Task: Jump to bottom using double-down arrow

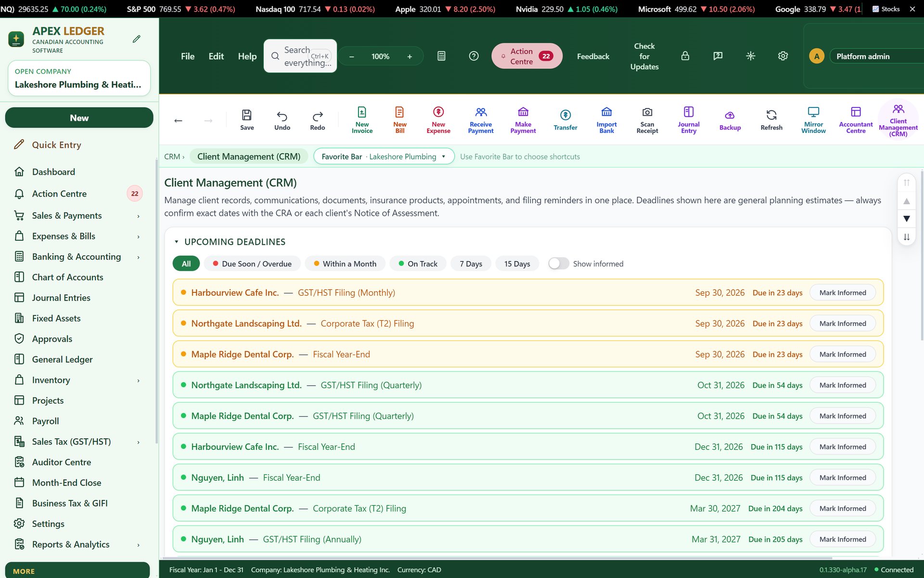Action: click(906, 236)
